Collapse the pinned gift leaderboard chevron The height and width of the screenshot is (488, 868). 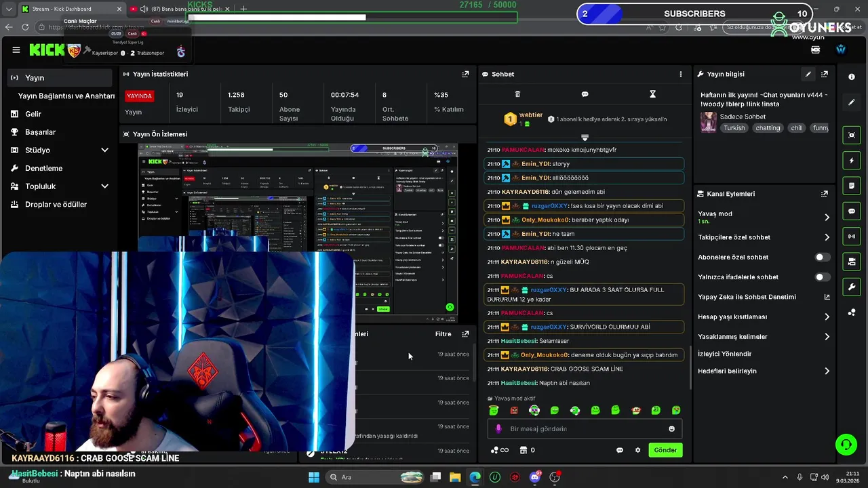point(585,138)
